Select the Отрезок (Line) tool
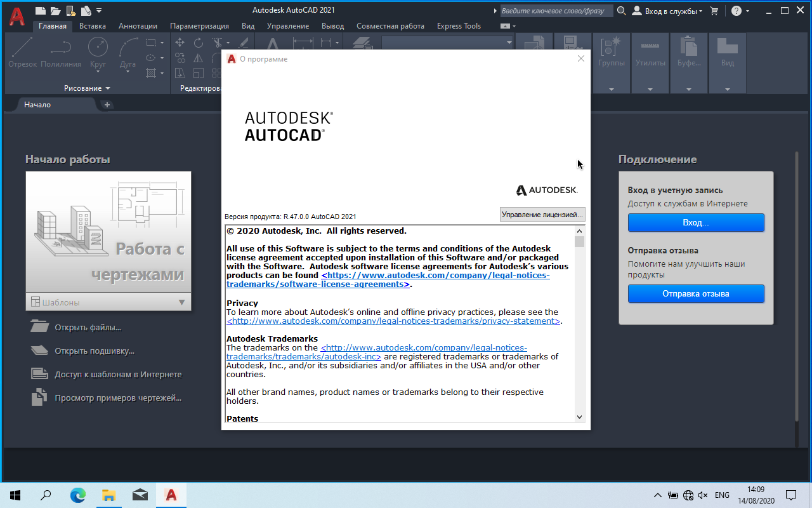The width and height of the screenshot is (812, 508). click(x=23, y=53)
